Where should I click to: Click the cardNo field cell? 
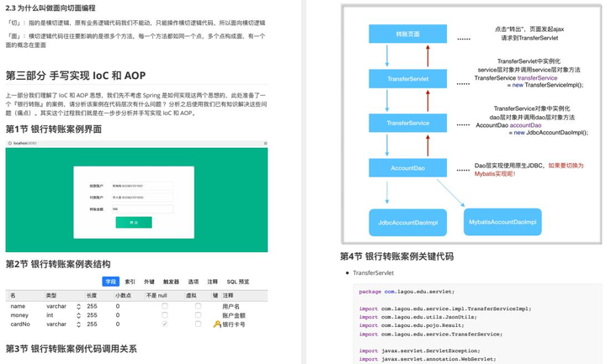20,324
